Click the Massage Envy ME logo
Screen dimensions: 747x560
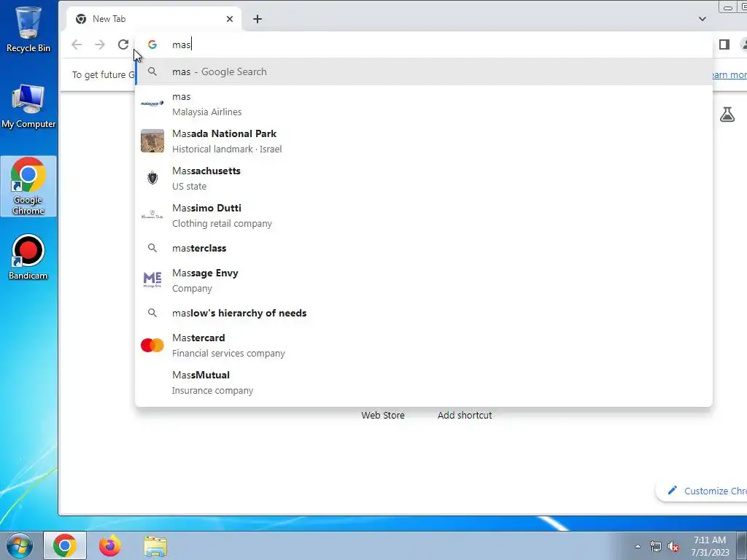[152, 279]
